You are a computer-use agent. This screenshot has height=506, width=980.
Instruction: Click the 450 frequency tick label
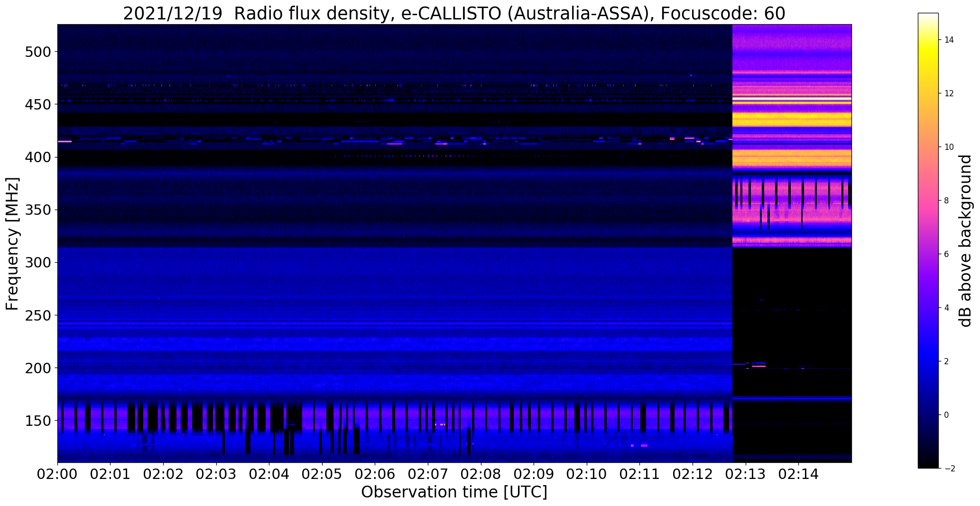pos(38,104)
